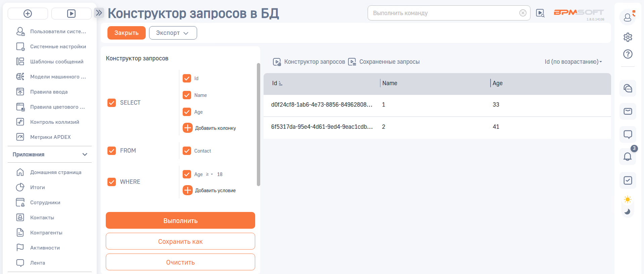Open Итоги pie chart icon
The height and width of the screenshot is (274, 644).
pos(20,187)
